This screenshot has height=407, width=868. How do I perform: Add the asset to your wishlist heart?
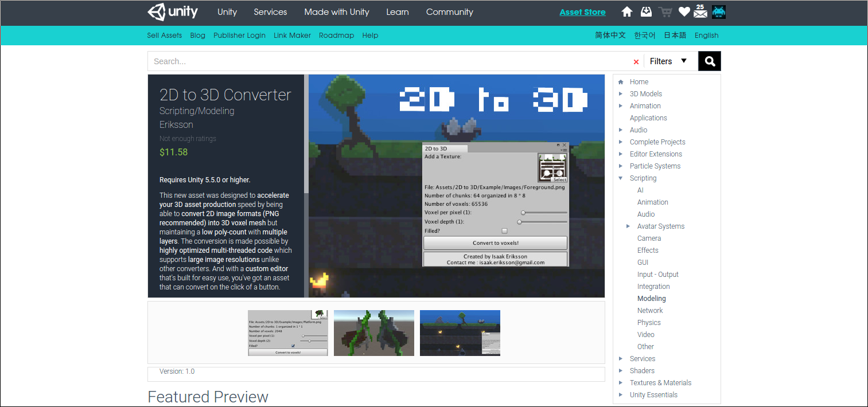tap(684, 11)
